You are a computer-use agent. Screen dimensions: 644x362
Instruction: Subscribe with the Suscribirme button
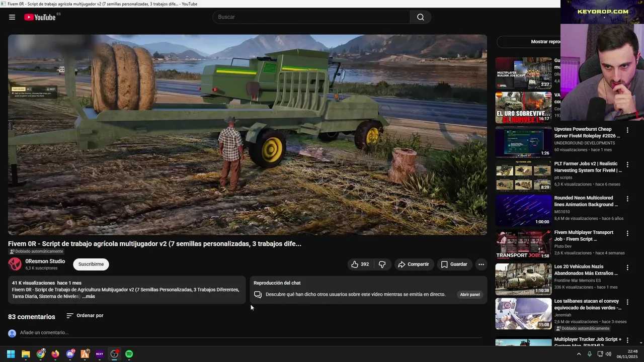(91, 264)
